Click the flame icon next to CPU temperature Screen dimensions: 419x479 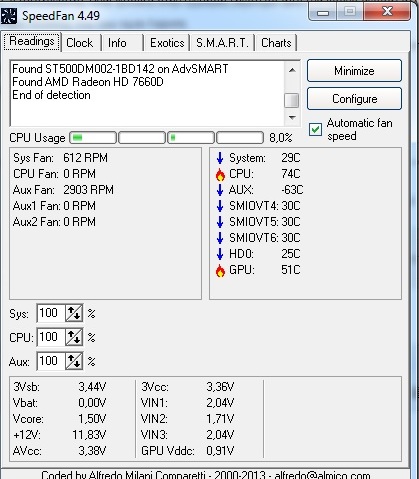click(220, 174)
